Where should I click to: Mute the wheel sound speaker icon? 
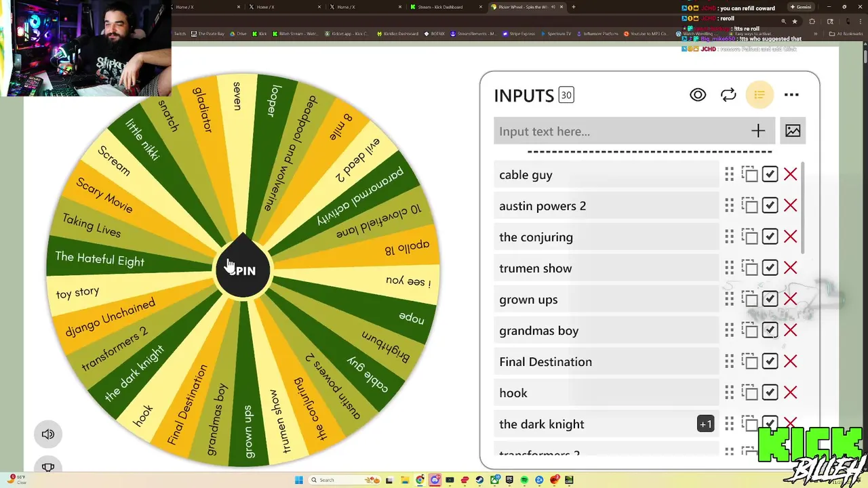[48, 434]
